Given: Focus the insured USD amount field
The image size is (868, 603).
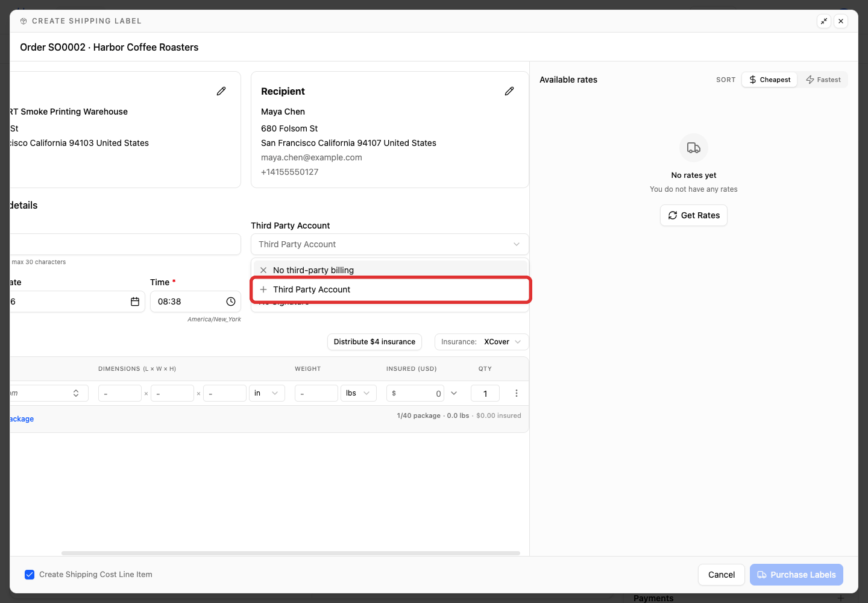Looking at the screenshot, I should pyautogui.click(x=415, y=393).
